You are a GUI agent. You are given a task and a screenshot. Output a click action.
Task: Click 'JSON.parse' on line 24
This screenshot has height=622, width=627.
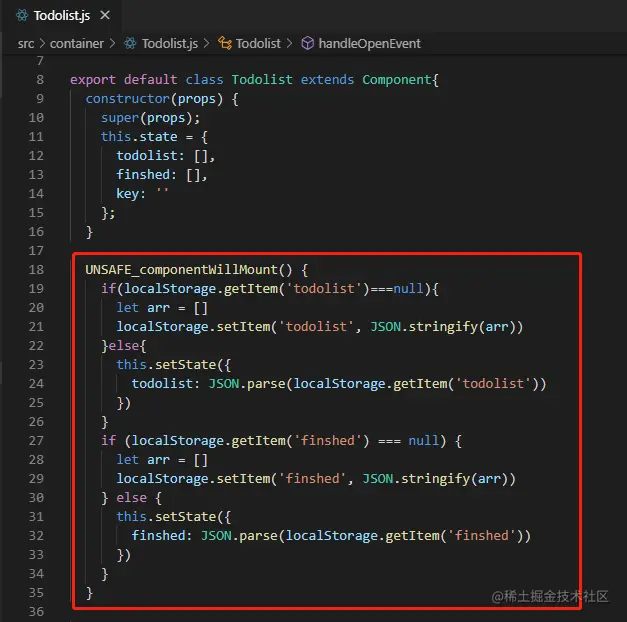coord(246,384)
